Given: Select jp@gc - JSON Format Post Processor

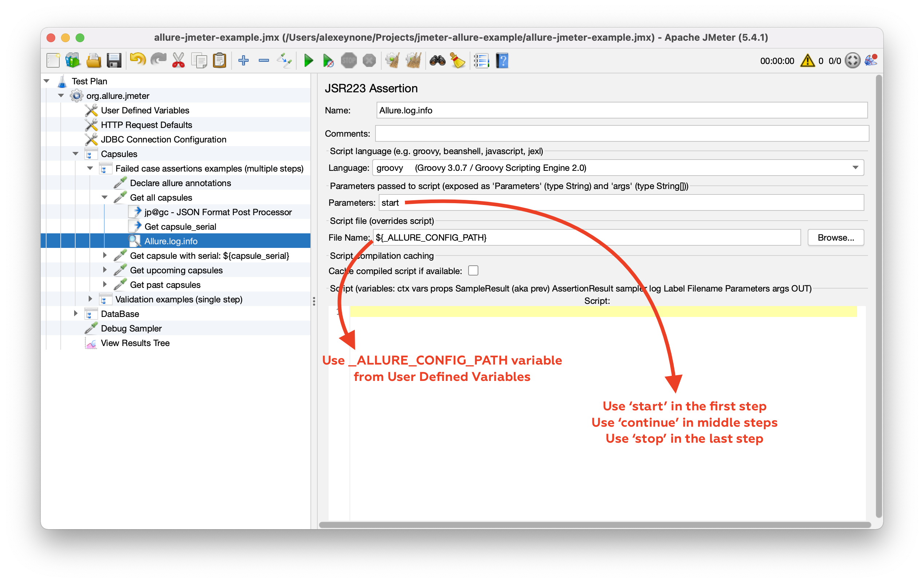Looking at the screenshot, I should click(x=218, y=212).
